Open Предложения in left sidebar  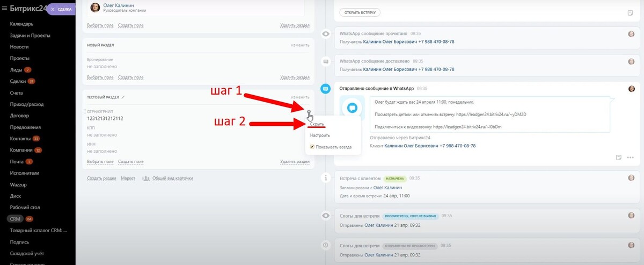pyautogui.click(x=25, y=127)
